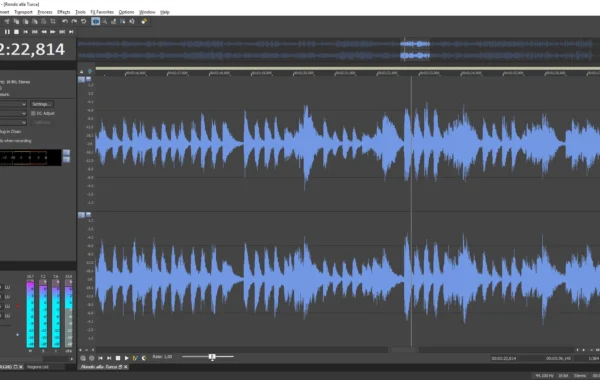The width and height of the screenshot is (600, 380).
Task: Click Go to Start below the waveform
Action: pyautogui.click(x=100, y=358)
